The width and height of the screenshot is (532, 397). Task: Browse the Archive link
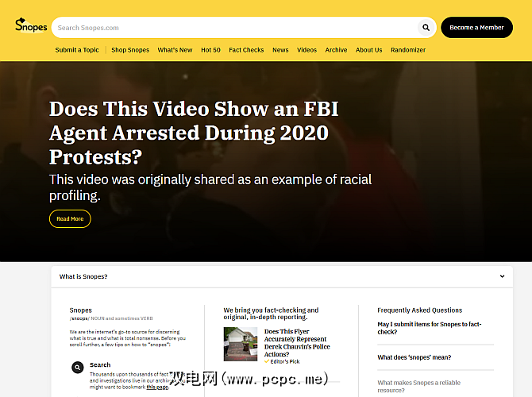pos(336,50)
